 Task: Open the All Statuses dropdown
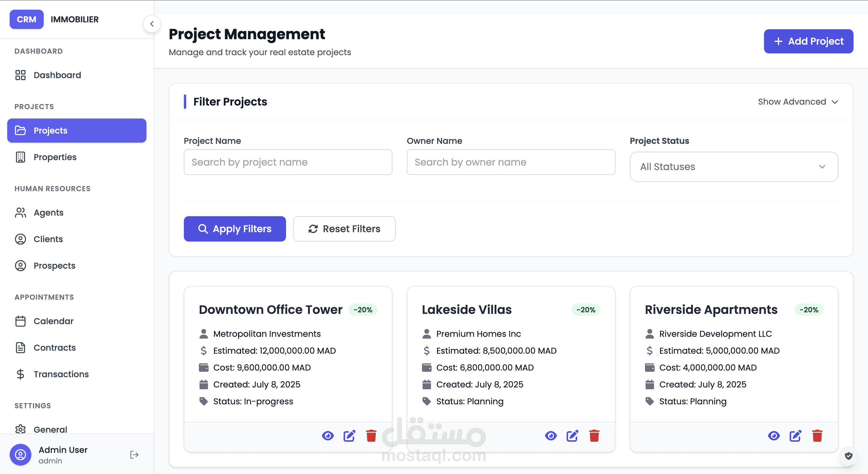(734, 166)
